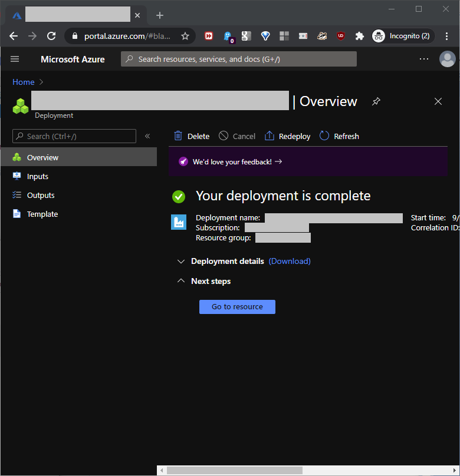The image size is (460, 476).
Task: Open the Azure portal hamburger menu
Action: click(15, 59)
